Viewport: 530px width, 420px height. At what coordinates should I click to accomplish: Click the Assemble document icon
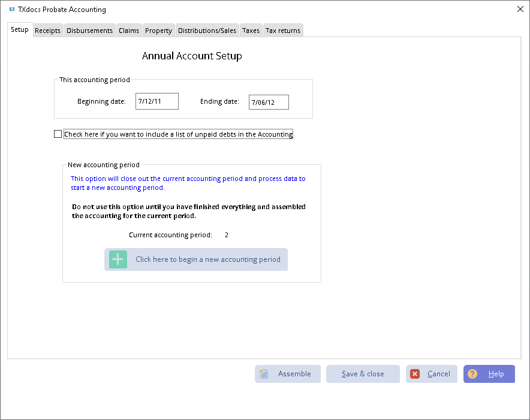coord(264,374)
